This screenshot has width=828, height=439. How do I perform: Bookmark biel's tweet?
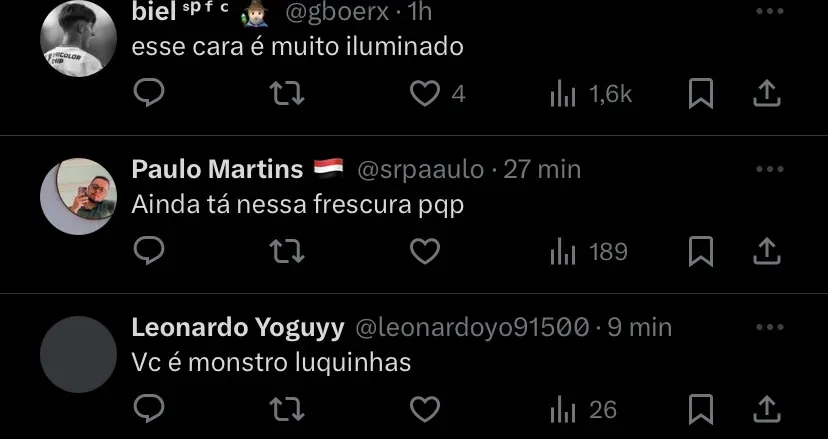(701, 94)
